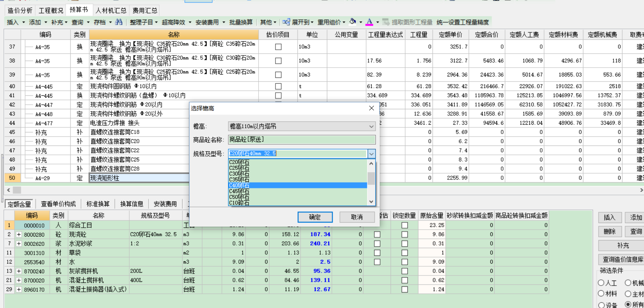Click the binoculars find icon in toolbar

pyautogui.click(x=119, y=22)
